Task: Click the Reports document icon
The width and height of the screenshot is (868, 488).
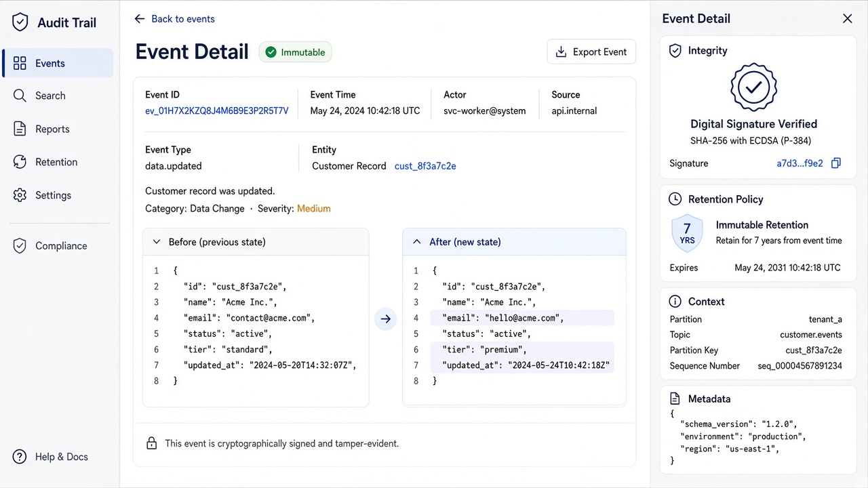Action: (20, 129)
